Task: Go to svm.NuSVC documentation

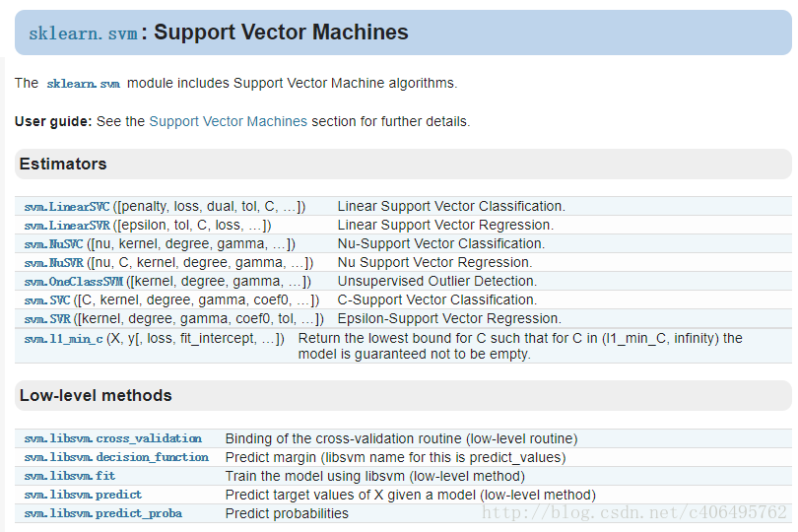Action: click(x=54, y=244)
